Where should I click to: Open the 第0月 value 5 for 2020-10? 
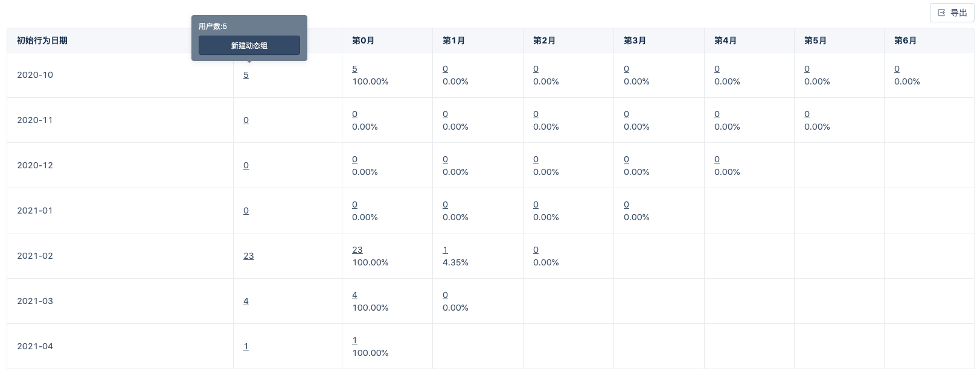point(354,69)
